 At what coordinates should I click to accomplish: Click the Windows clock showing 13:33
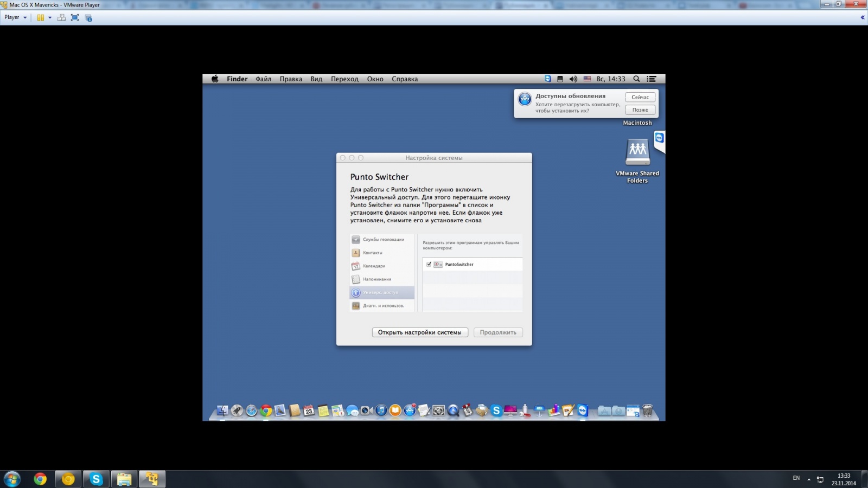pos(844,479)
